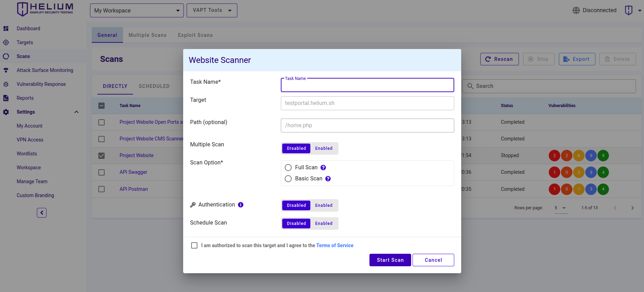644x292 pixels.
Task: Check the authorization agreement checkbox
Action: pos(194,245)
